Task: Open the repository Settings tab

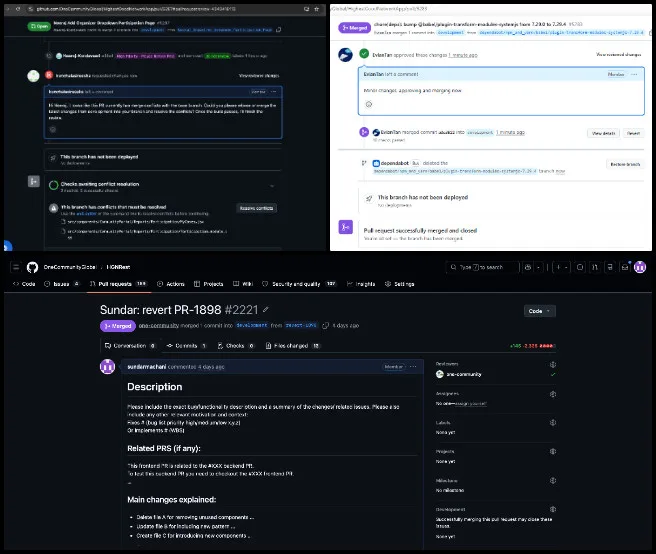Action: click(x=400, y=284)
